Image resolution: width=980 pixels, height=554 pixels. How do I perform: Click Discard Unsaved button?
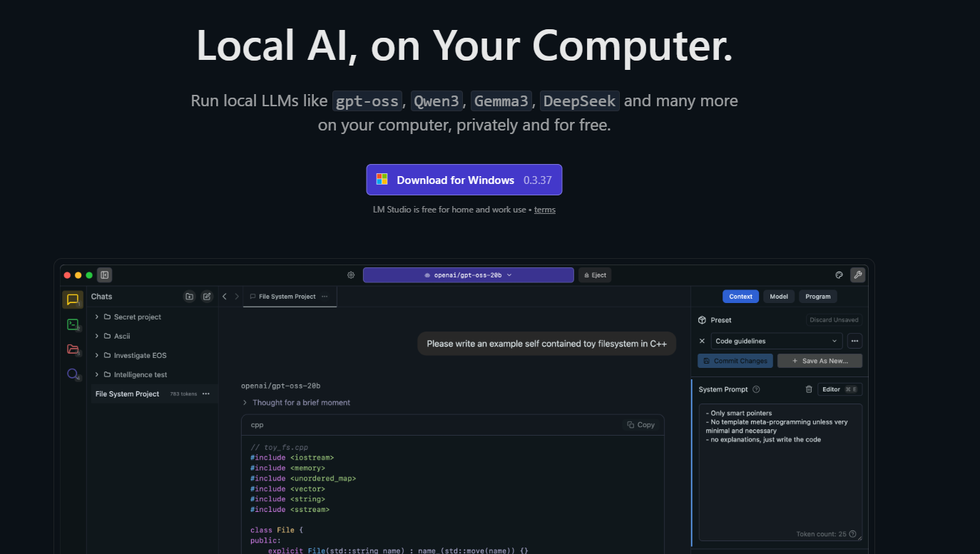point(834,320)
